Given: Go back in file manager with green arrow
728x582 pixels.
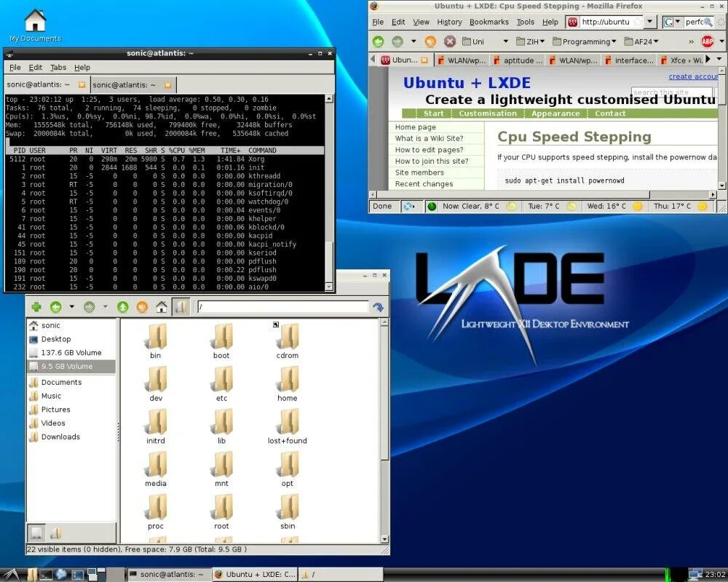Looking at the screenshot, I should pyautogui.click(x=56, y=307).
